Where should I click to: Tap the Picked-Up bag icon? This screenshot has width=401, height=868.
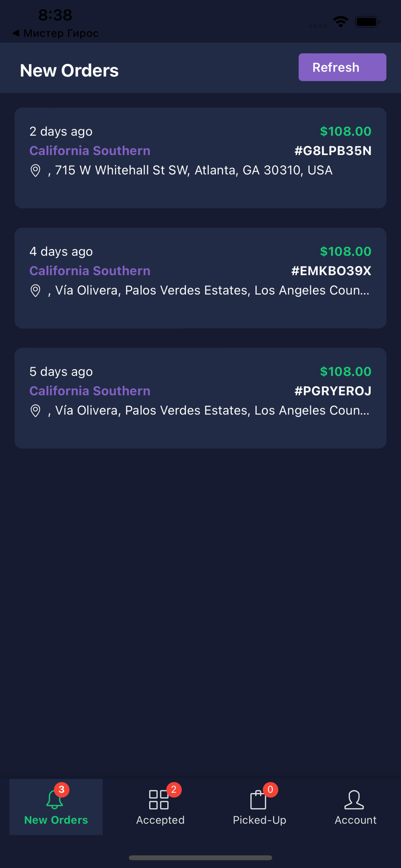pos(258,799)
